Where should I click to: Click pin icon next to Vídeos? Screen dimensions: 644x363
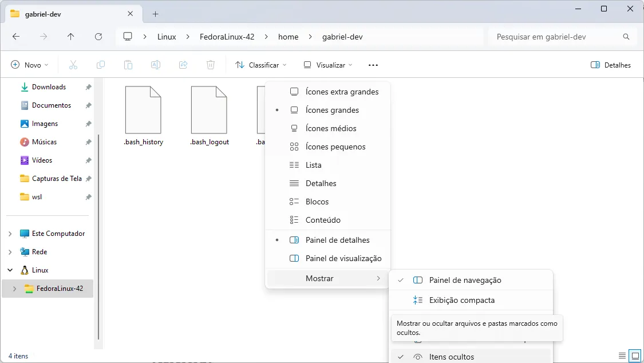[x=88, y=160]
